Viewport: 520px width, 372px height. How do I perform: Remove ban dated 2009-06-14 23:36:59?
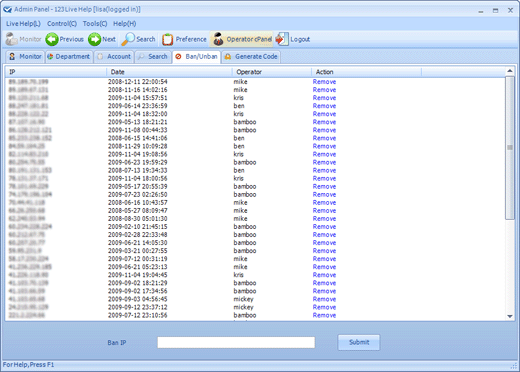point(324,106)
